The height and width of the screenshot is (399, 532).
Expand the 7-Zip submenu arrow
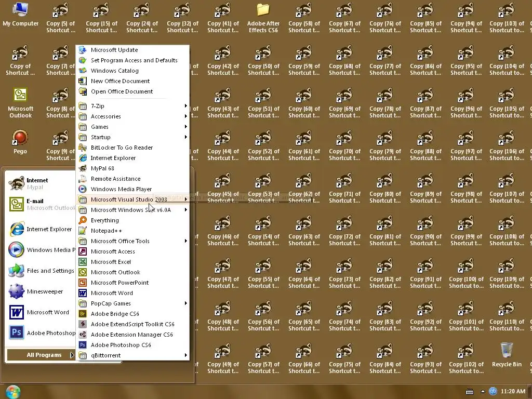(185, 106)
